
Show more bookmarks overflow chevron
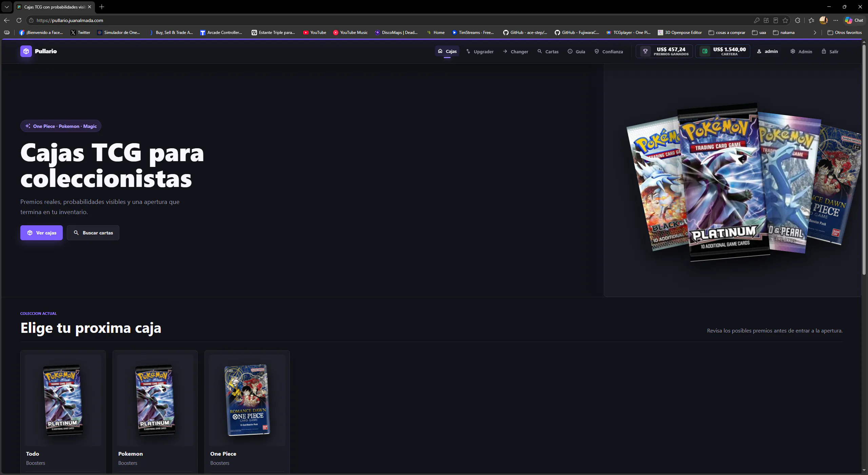815,33
